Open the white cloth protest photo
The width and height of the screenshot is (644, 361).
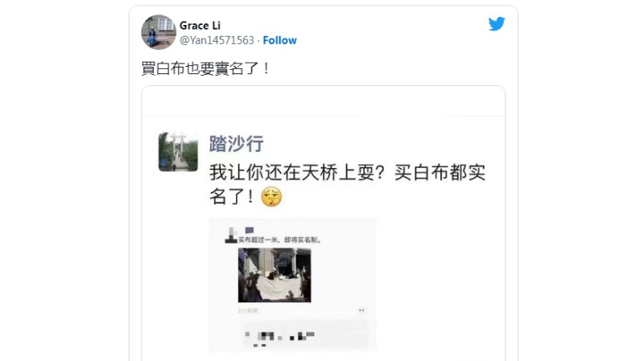pos(275,275)
